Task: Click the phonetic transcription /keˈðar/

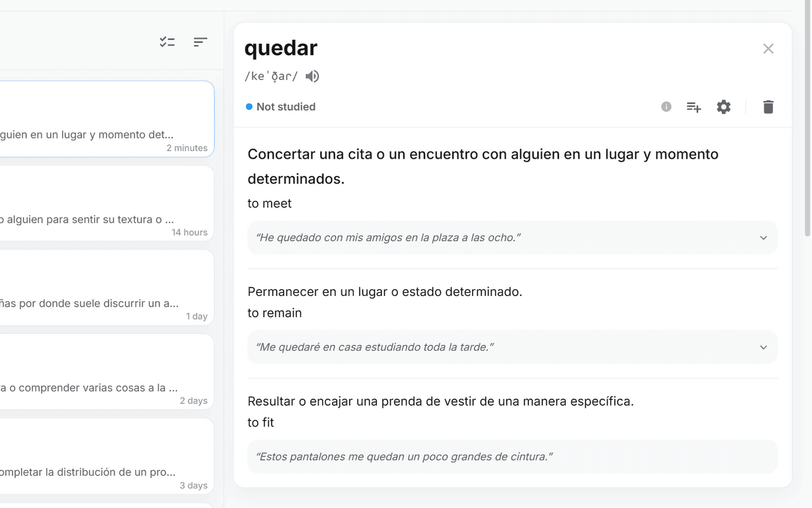Action: pyautogui.click(x=272, y=77)
